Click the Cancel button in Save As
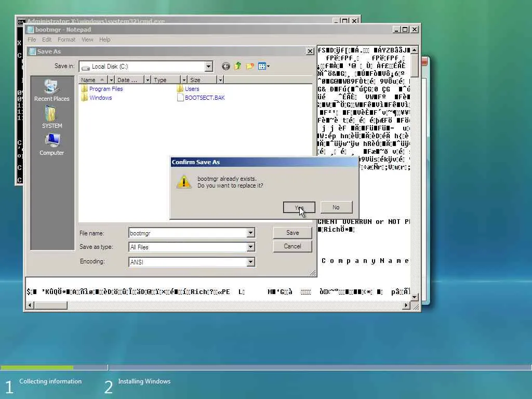This screenshot has height=399, width=532. click(x=292, y=246)
